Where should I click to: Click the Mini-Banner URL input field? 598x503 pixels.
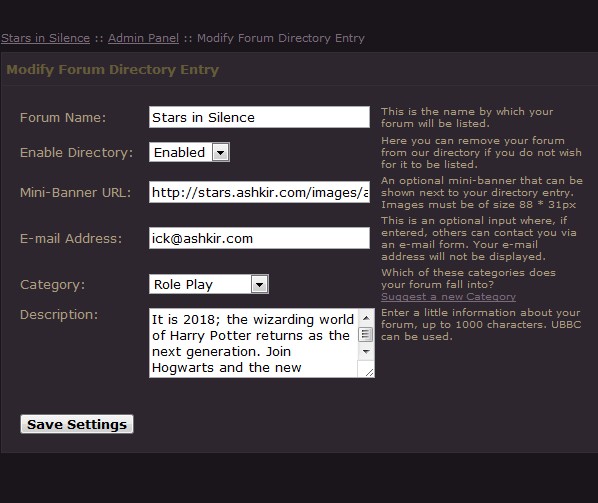259,192
